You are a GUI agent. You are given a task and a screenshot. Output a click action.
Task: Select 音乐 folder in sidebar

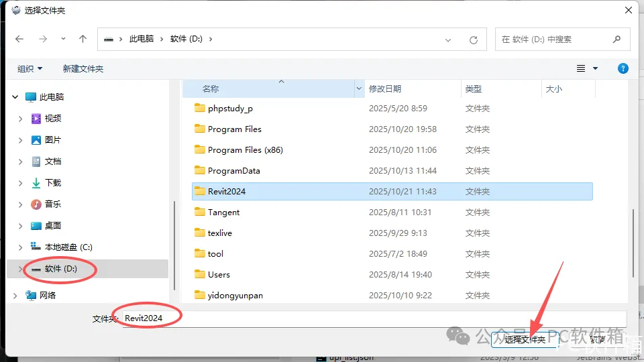click(53, 204)
